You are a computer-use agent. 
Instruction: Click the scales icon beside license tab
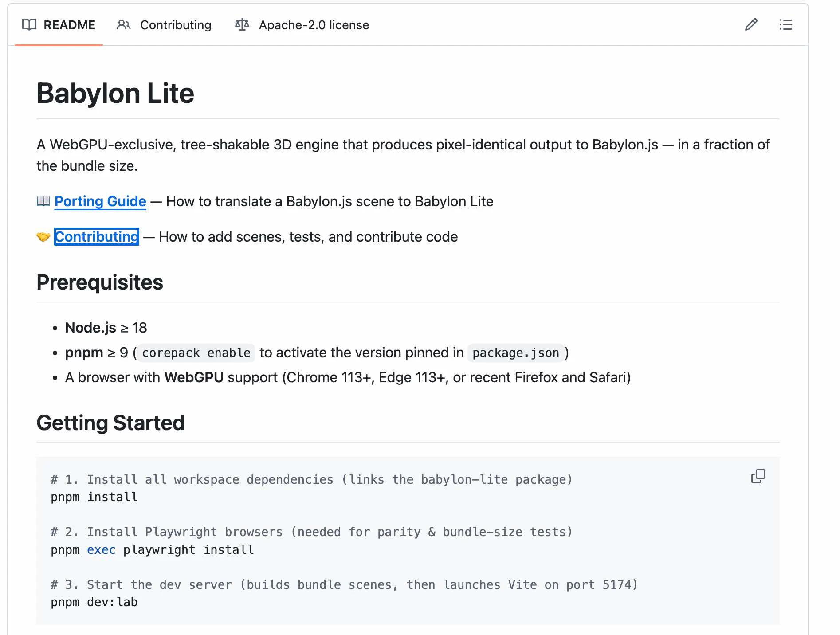242,25
